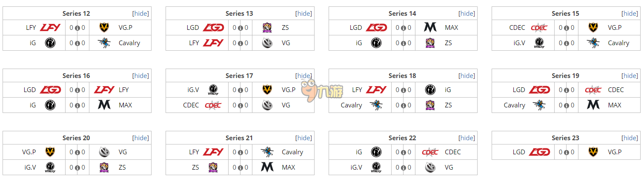Hide the Series 23 match box
The height and width of the screenshot is (179, 644).
point(630,138)
